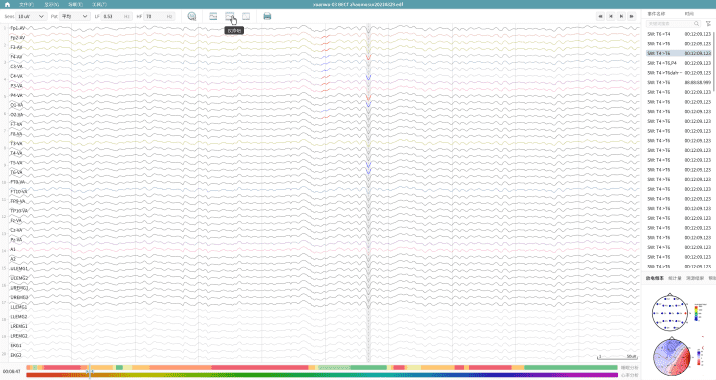Click the layout icon under the hand cursor

229,16
